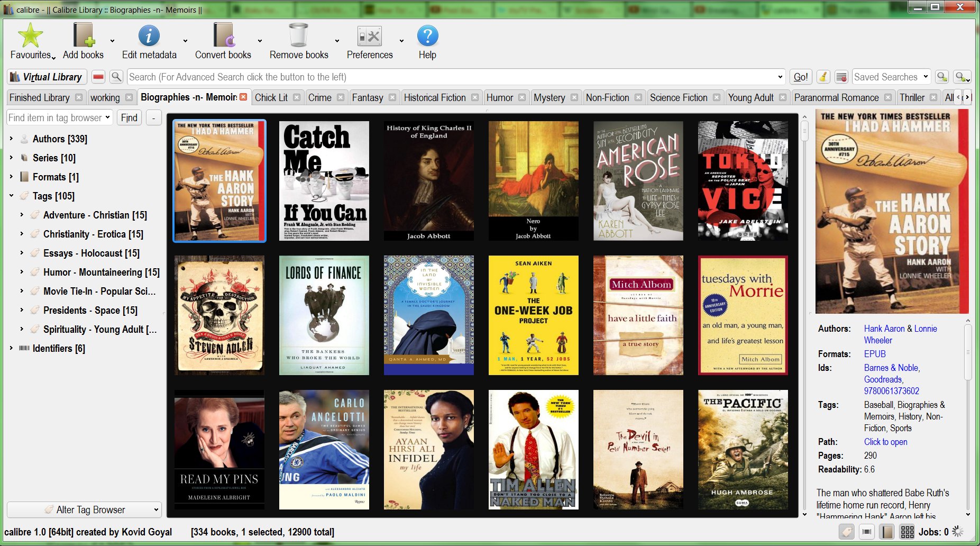Collapse the Tags tree node
Screen dimensions: 980x546
[x=11, y=196]
